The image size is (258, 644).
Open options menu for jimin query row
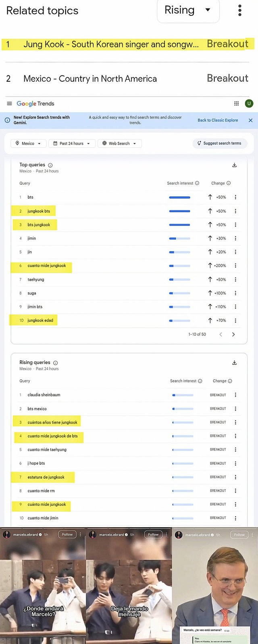pos(235,239)
